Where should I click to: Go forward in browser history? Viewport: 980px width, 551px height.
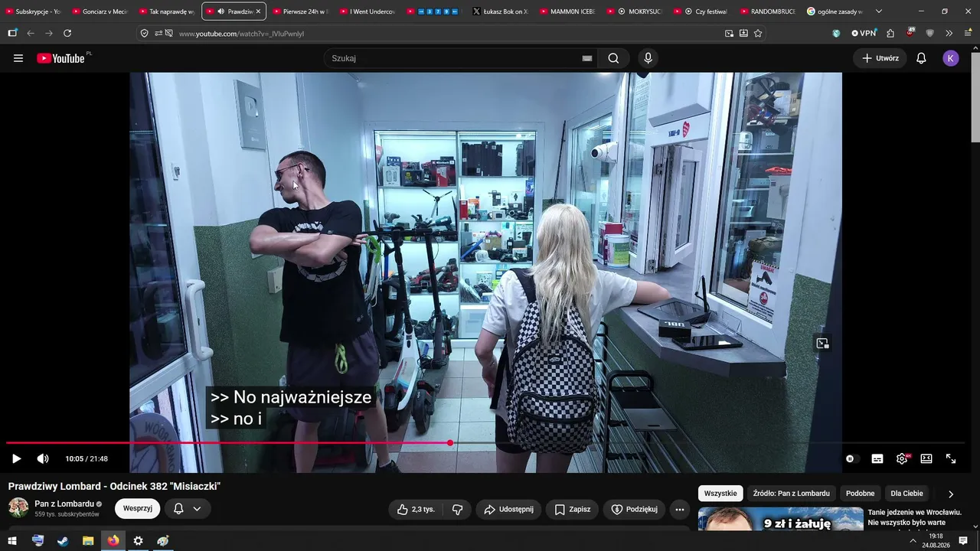coord(49,34)
